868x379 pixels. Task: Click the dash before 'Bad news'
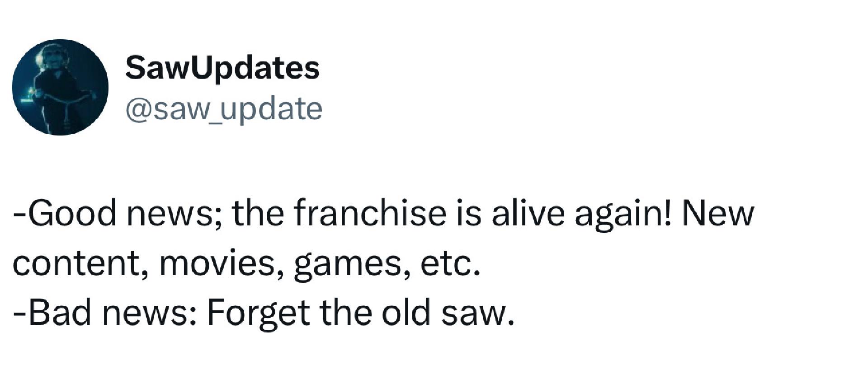[x=19, y=315]
